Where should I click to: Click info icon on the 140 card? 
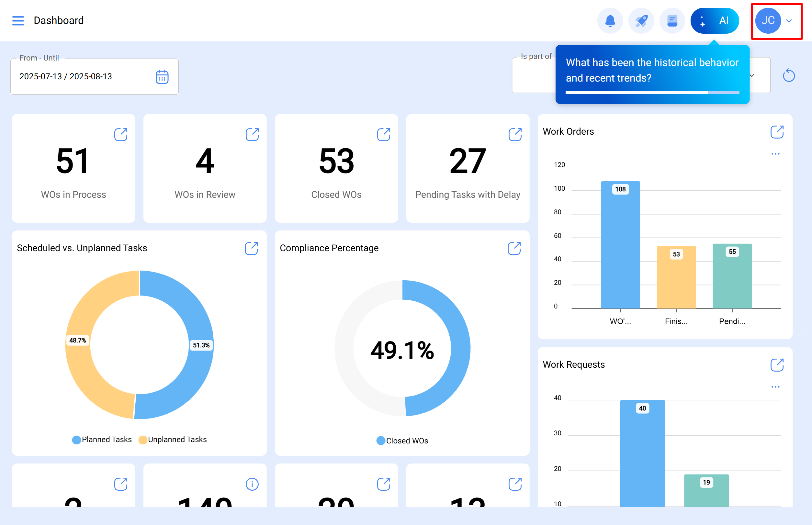tap(252, 484)
